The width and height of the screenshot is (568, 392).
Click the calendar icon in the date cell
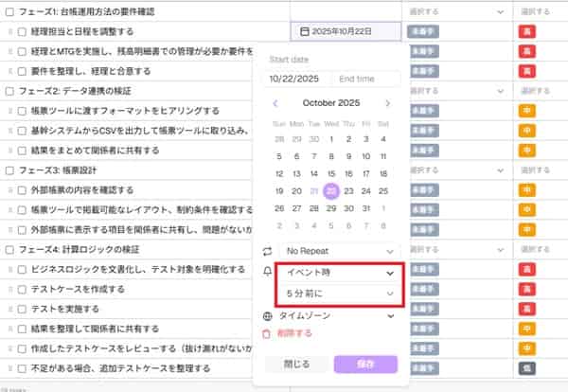(304, 31)
